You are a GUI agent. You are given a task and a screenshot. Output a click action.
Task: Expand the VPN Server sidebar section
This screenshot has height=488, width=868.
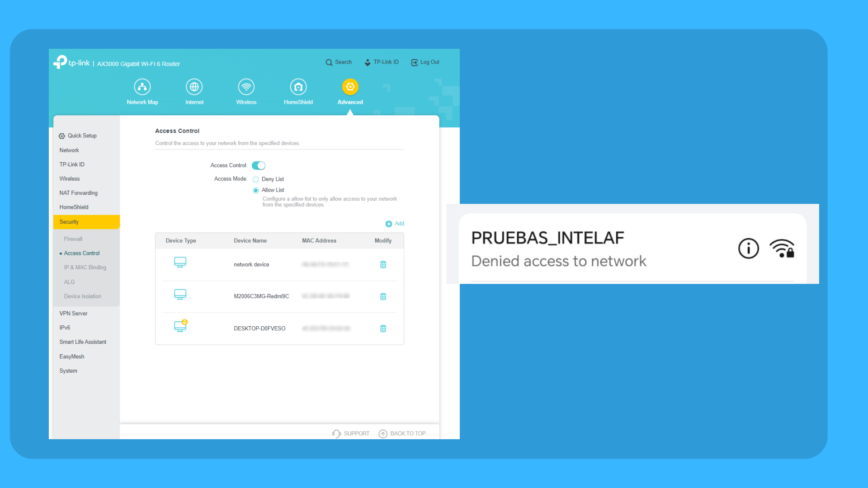[x=73, y=313]
